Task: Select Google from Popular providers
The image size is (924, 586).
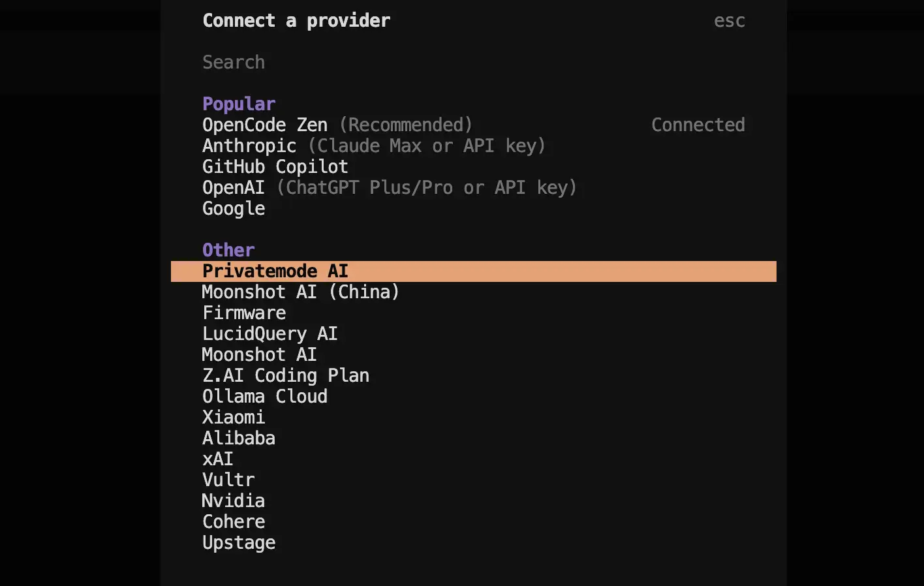Action: 234,208
